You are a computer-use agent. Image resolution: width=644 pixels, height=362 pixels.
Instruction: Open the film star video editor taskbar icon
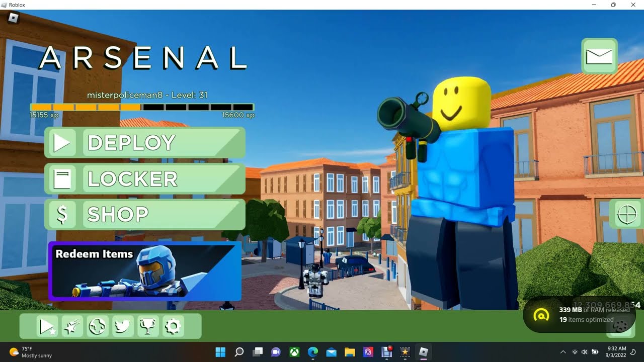(x=405, y=352)
